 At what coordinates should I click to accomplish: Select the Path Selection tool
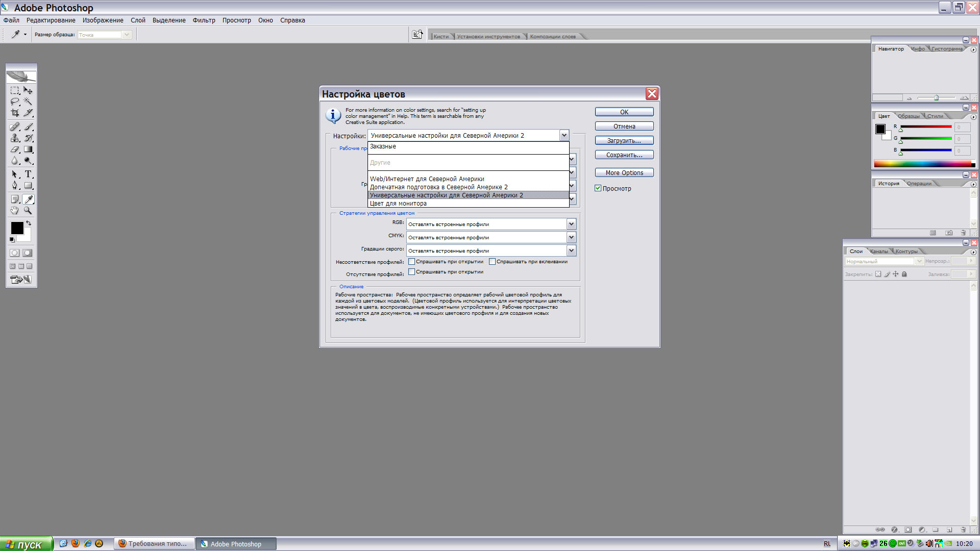(x=15, y=174)
